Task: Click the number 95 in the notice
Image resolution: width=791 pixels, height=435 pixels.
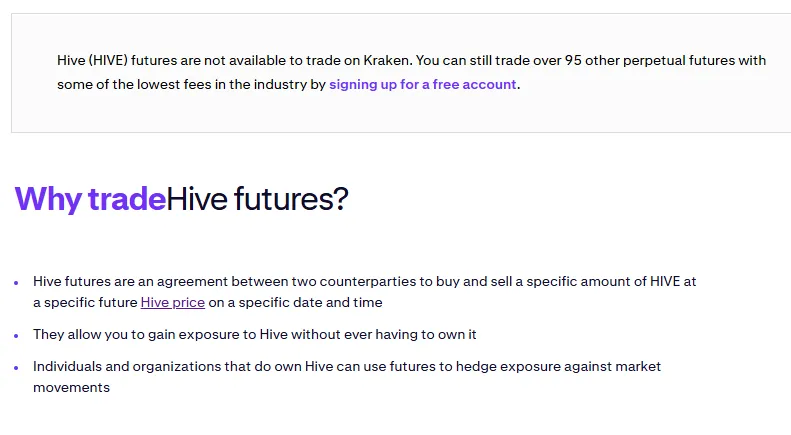Action: [x=573, y=61]
